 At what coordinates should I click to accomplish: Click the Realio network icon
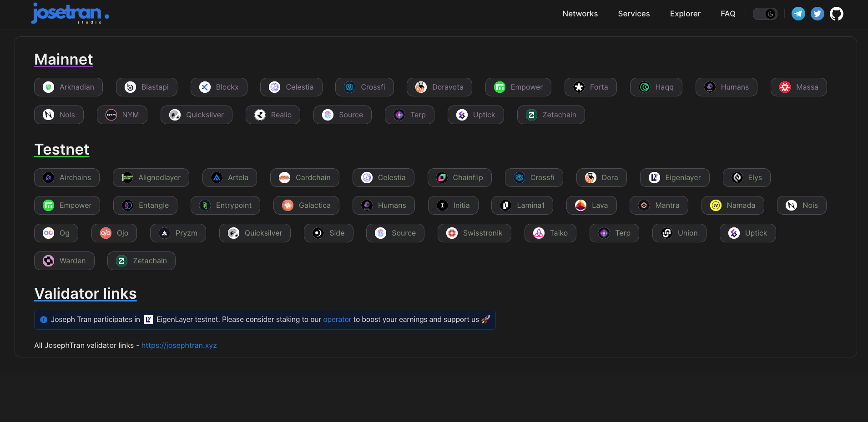coord(260,115)
